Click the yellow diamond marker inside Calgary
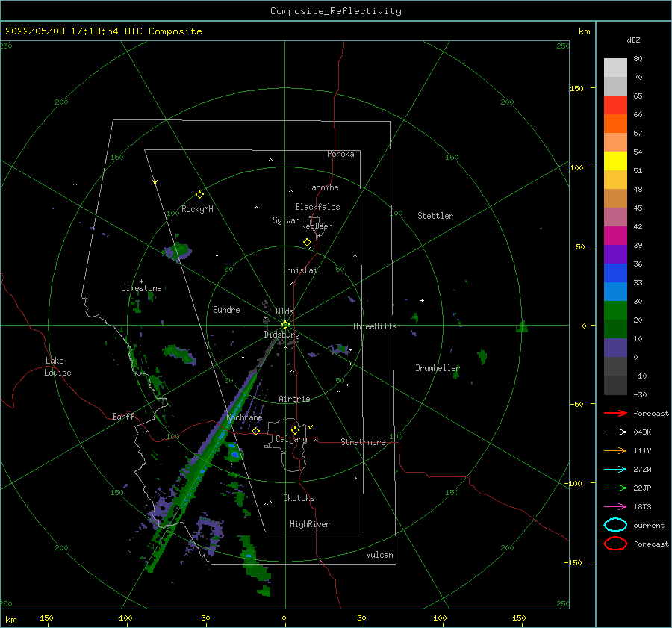The height and width of the screenshot is (628, 672). tap(295, 430)
